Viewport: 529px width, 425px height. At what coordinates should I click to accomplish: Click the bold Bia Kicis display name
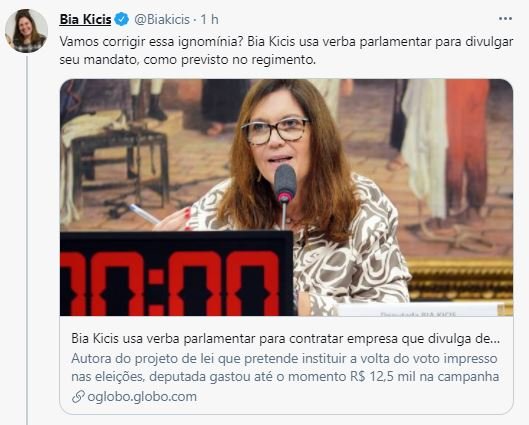85,19
